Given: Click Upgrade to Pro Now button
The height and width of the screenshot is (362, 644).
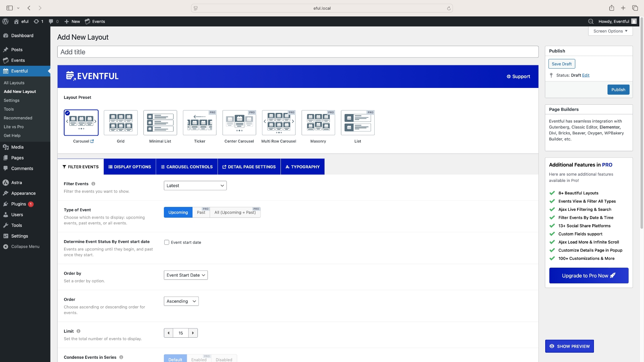Looking at the screenshot, I should 589,276.
